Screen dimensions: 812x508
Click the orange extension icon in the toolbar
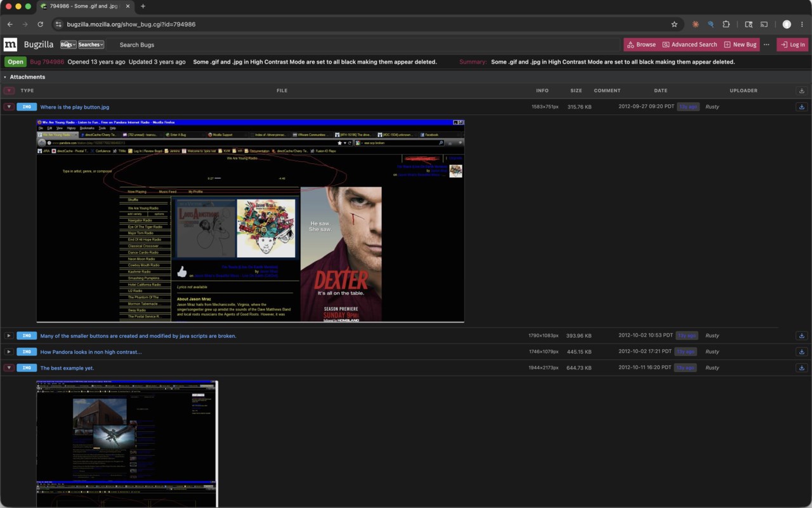[695, 24]
